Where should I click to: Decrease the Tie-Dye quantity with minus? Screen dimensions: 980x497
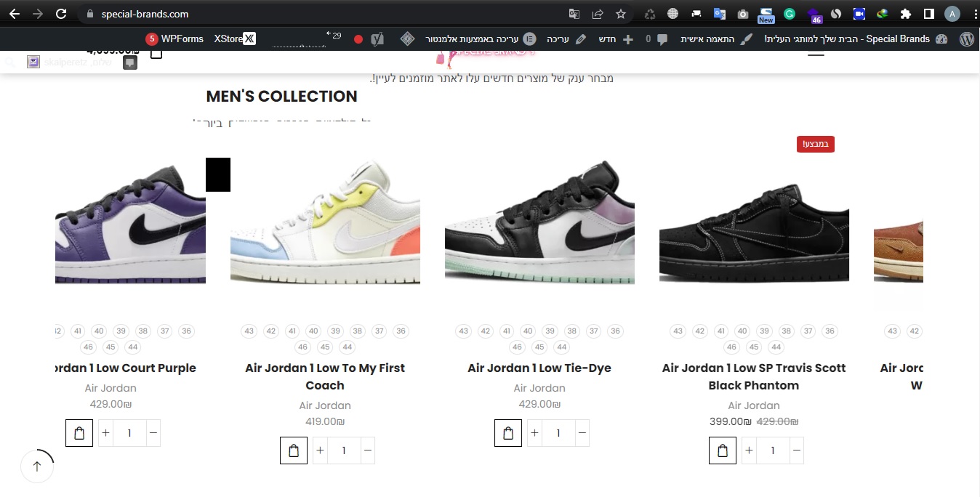[x=582, y=433]
